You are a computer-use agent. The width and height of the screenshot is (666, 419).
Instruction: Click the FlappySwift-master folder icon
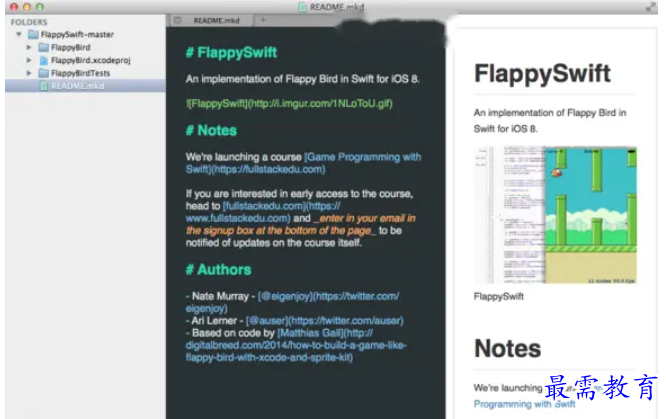click(33, 34)
